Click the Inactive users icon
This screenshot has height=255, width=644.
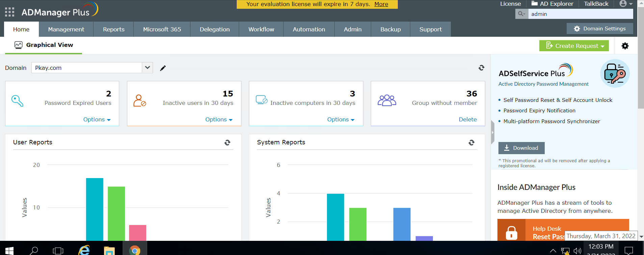(139, 101)
